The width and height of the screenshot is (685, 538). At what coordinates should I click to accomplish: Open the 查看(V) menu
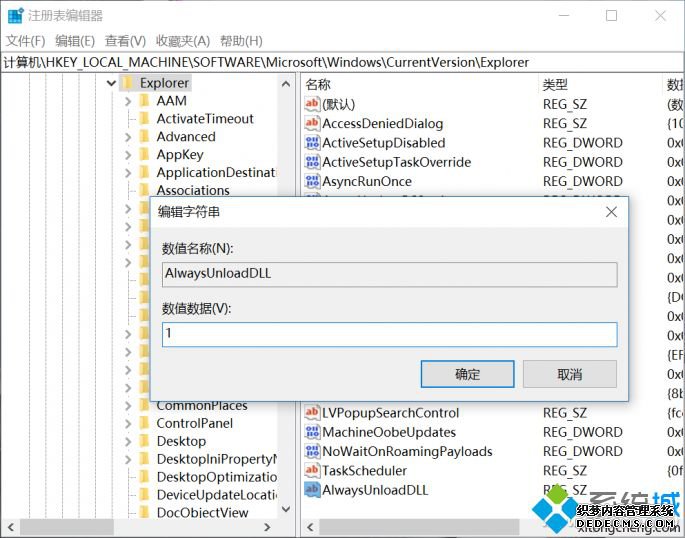pos(125,41)
